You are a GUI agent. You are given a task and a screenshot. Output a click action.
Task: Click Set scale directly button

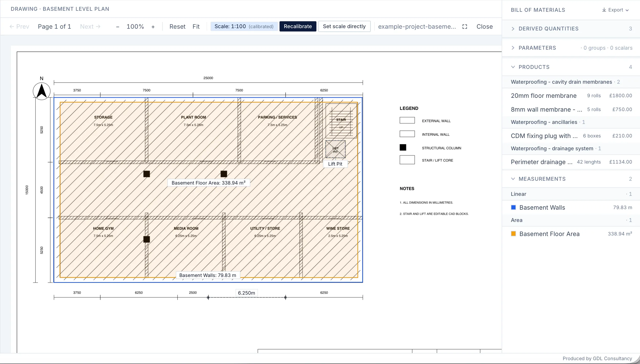coord(344,26)
